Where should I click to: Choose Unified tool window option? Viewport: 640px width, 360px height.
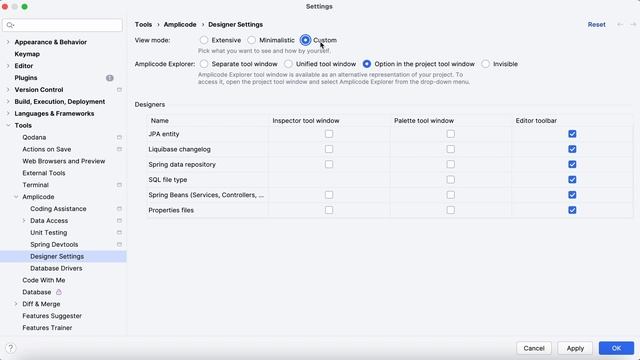(288, 64)
